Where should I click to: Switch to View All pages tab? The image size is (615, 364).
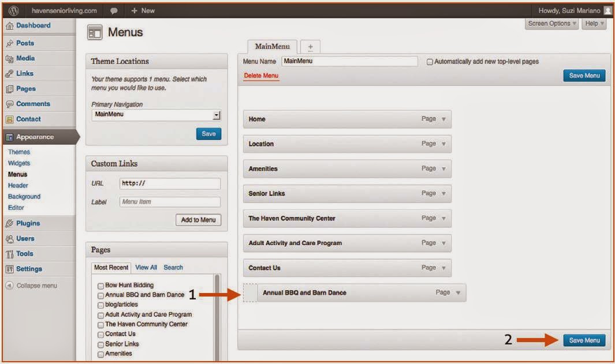[146, 268]
